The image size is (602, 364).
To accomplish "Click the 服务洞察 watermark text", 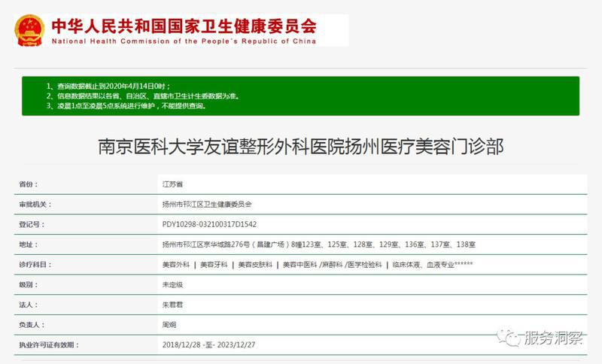I will [x=553, y=338].
